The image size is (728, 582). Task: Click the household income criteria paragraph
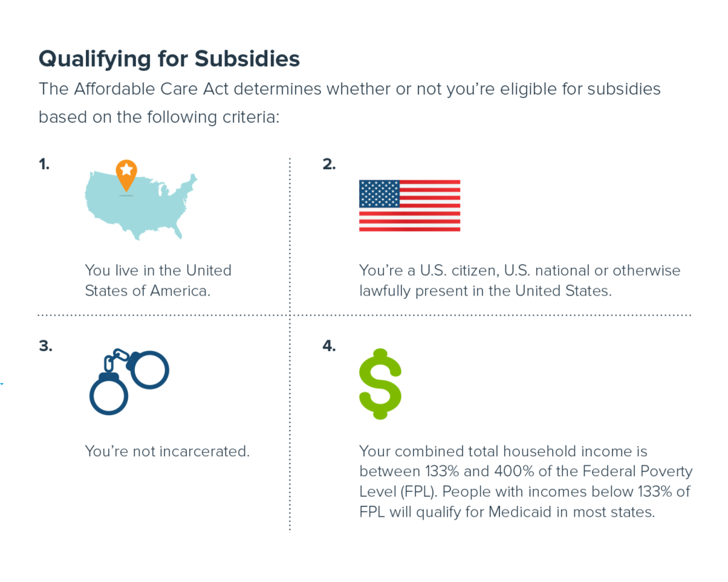click(525, 481)
